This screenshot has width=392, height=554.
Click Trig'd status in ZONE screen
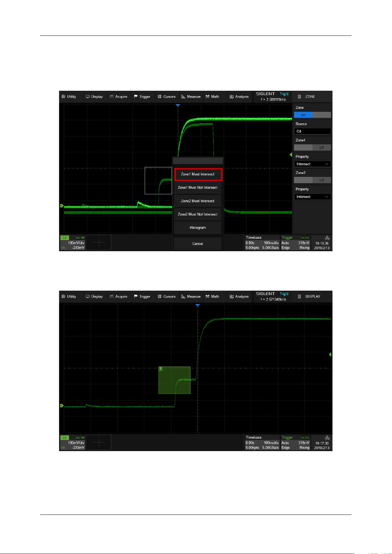coord(284,94)
